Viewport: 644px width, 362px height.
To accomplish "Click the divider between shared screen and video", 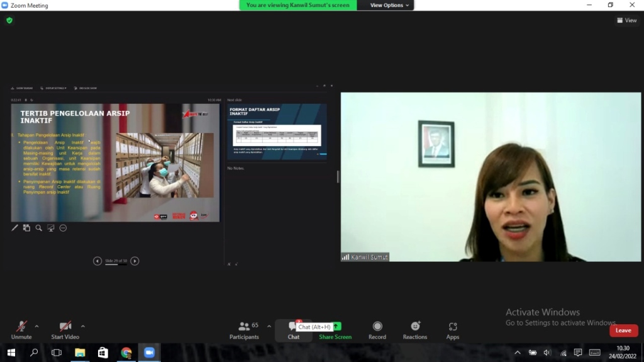I will pyautogui.click(x=338, y=177).
